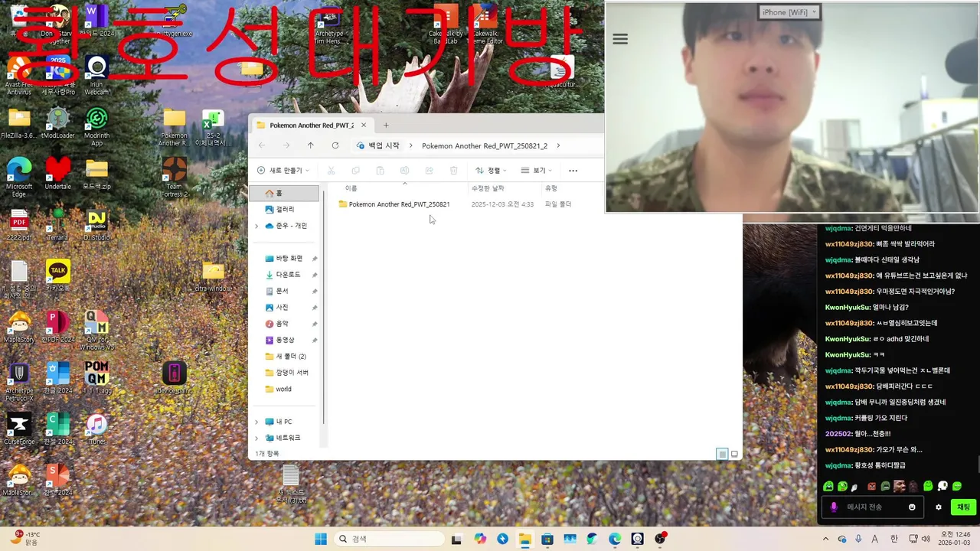Refresh the Explorer folder view
980x551 pixels.
pyautogui.click(x=335, y=145)
